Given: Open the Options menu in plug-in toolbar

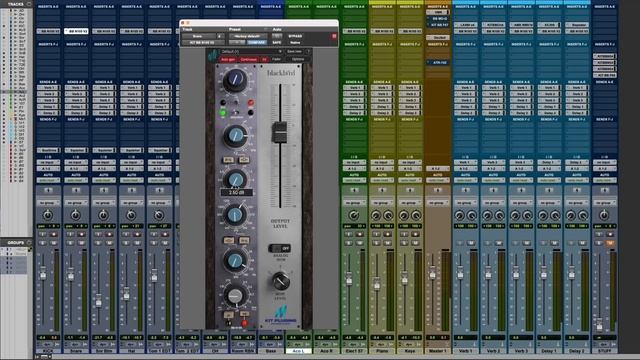Looking at the screenshot, I should pyautogui.click(x=298, y=59).
